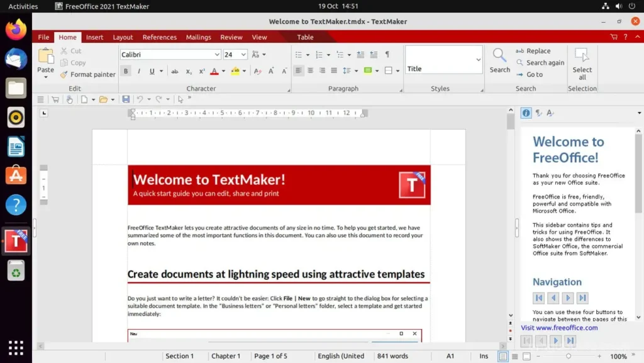Viewport: 644px width, 363px height.
Task: Toggle Italic formatting
Action: pyautogui.click(x=139, y=71)
